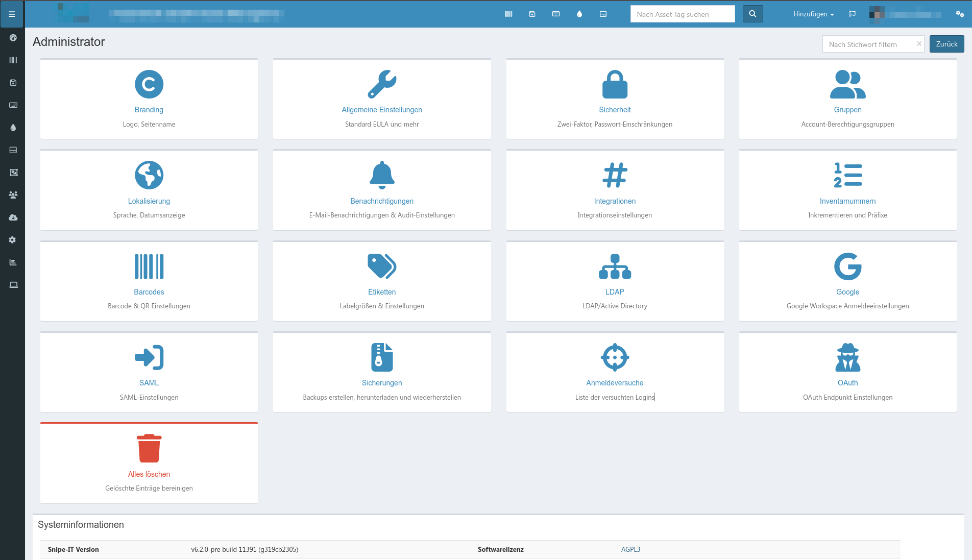Viewport: 972px width, 560px height.
Task: Click the Sicherheit padlock icon
Action: [x=615, y=84]
